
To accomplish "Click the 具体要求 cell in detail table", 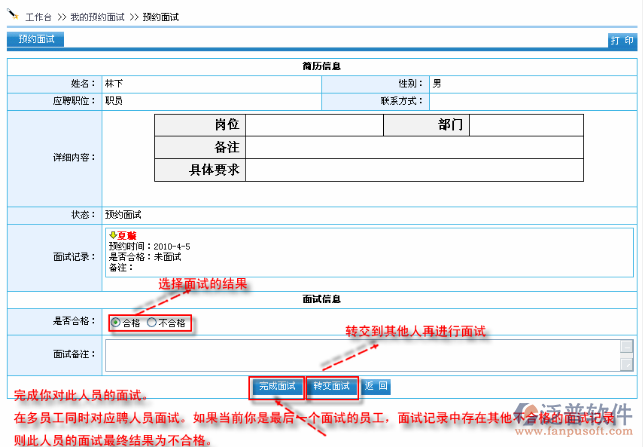I will 200,170.
